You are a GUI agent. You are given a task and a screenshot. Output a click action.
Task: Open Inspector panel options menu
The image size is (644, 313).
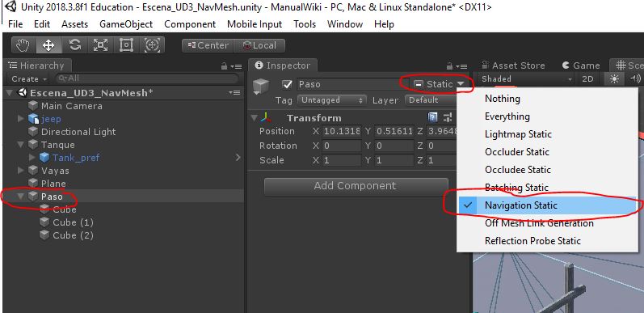[x=462, y=66]
